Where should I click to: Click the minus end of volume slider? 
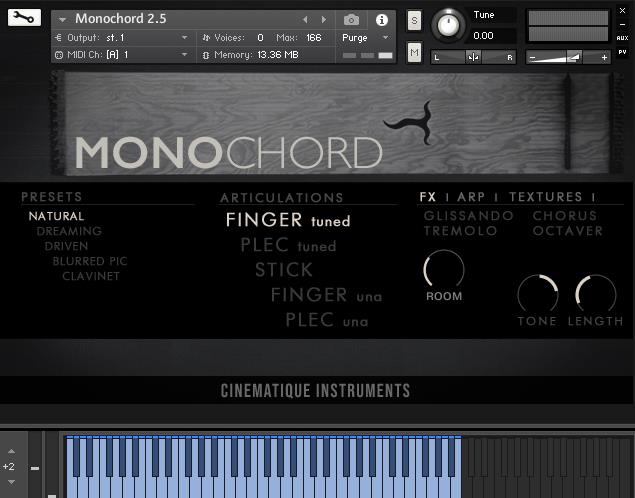pyautogui.click(x=533, y=57)
